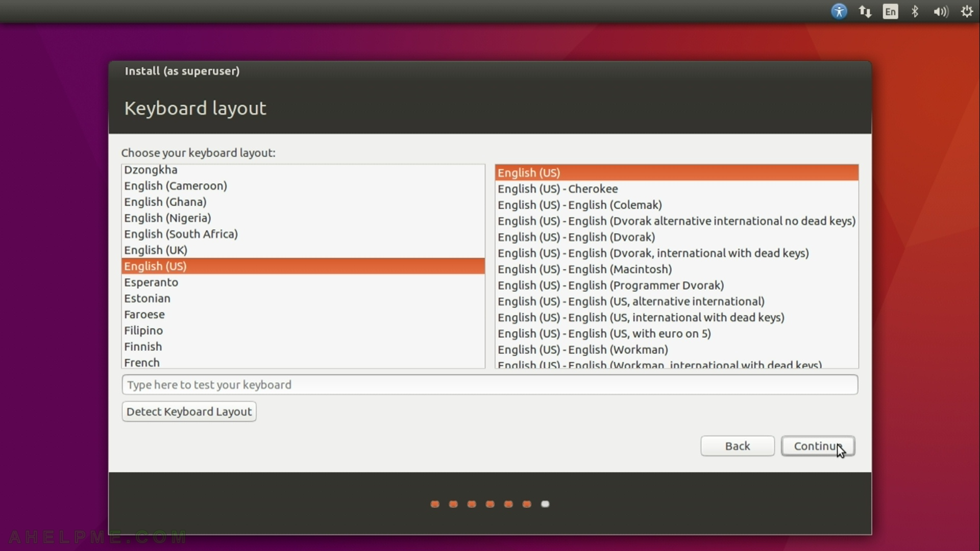Viewport: 980px width, 551px height.
Task: Click Detect Keyboard Layout button
Action: 189,412
